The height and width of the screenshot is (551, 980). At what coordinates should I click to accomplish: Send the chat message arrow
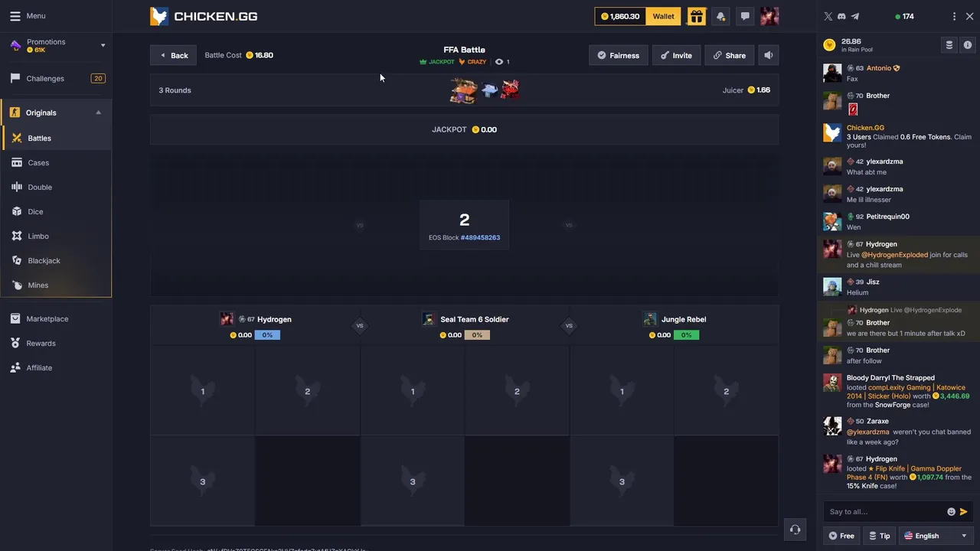[x=964, y=512]
